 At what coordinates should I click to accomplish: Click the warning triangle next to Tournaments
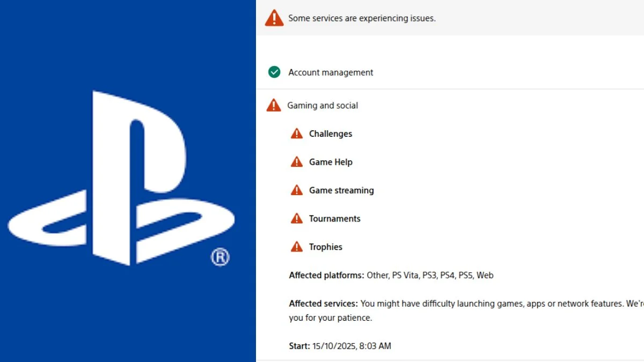pos(296,218)
